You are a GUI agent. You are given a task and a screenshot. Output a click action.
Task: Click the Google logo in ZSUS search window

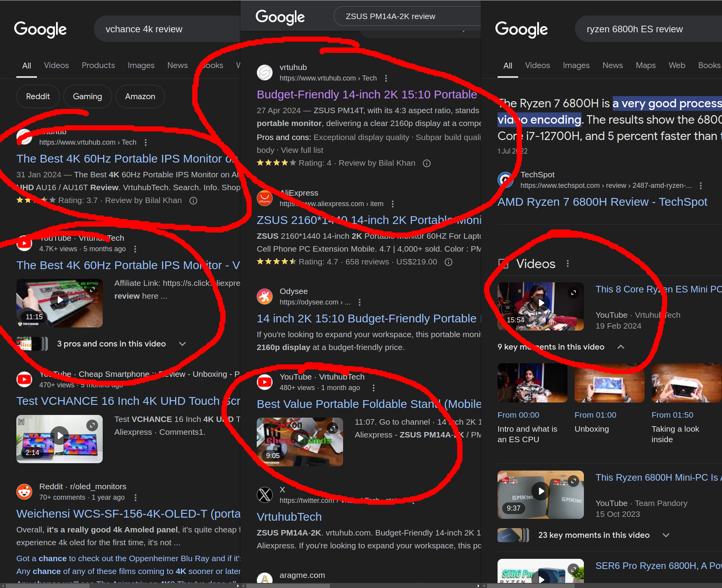[280, 17]
